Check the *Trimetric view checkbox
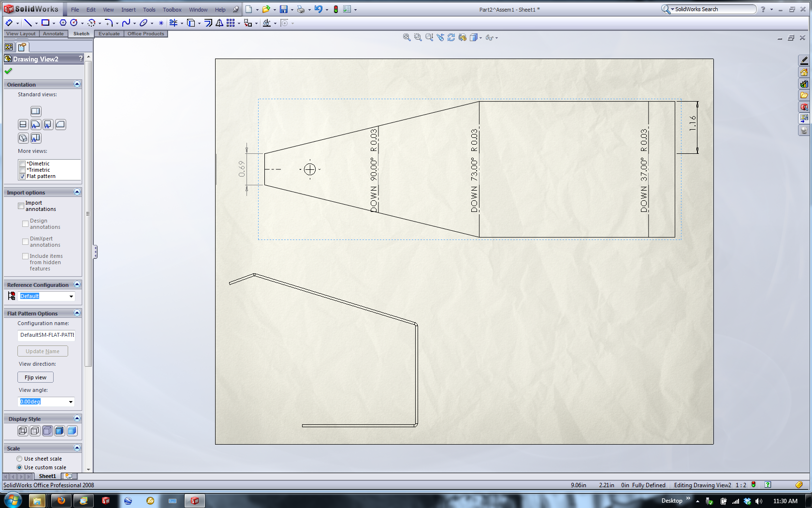 (x=22, y=170)
